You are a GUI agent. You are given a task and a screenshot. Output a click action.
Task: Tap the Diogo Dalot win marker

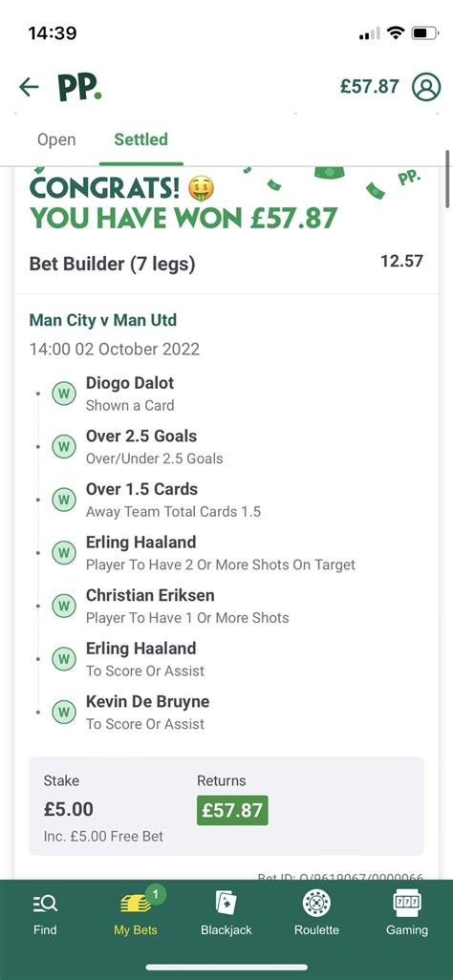[63, 394]
